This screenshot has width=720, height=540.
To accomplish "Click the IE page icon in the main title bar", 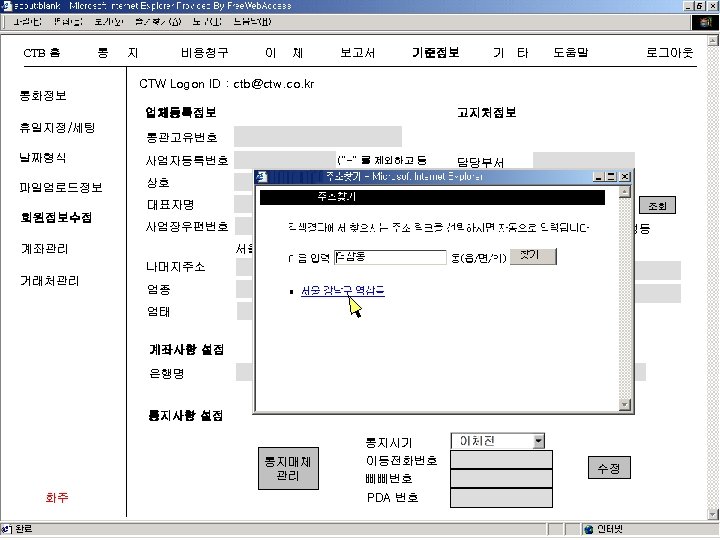I will tap(6, 6).
